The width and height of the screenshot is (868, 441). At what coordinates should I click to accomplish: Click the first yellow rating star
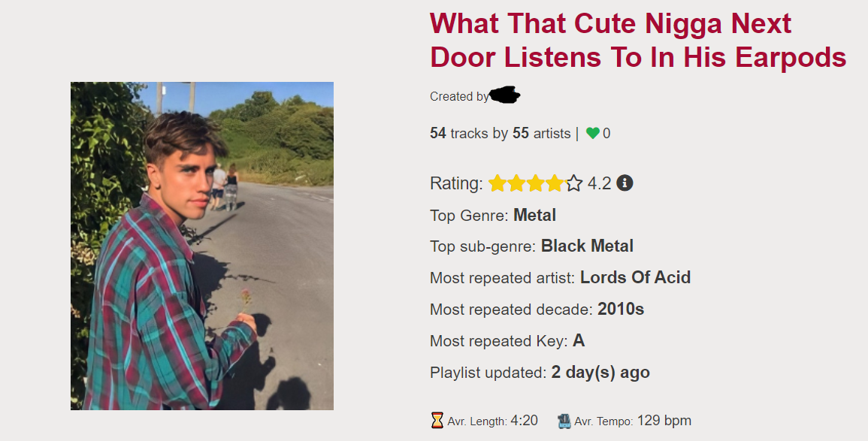coord(497,183)
